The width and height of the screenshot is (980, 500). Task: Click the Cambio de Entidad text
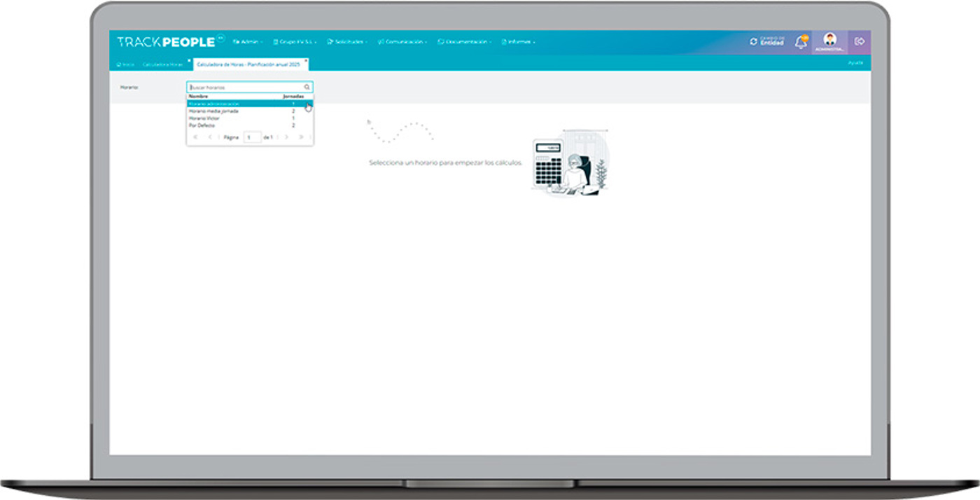pos(773,42)
